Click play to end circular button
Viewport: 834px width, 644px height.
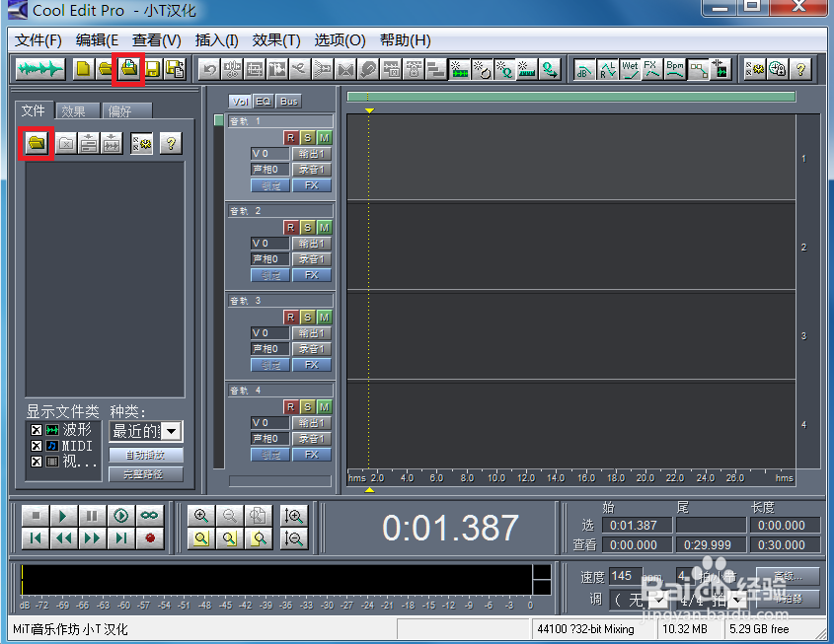point(120,516)
